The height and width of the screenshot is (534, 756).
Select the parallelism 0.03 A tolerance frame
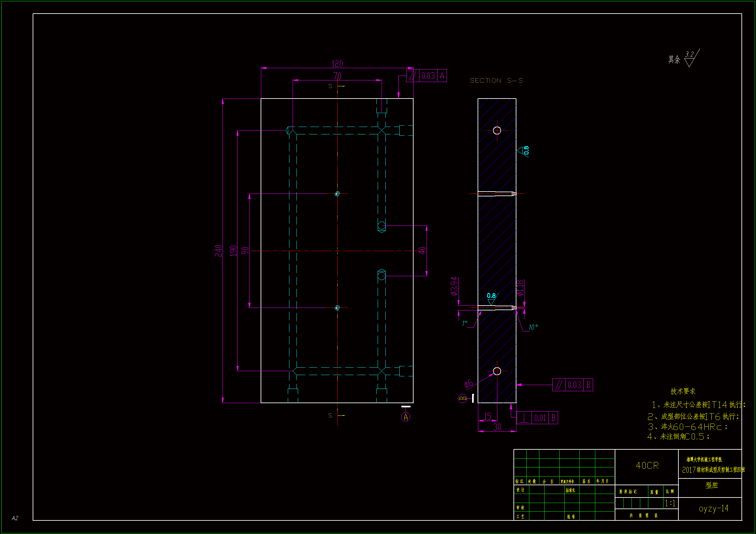pyautogui.click(x=426, y=76)
